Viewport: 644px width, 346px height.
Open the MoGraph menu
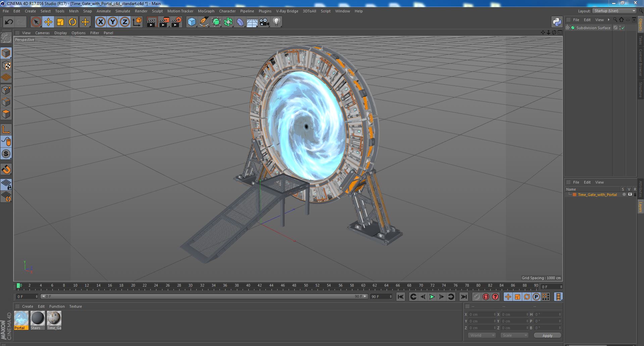[206, 11]
